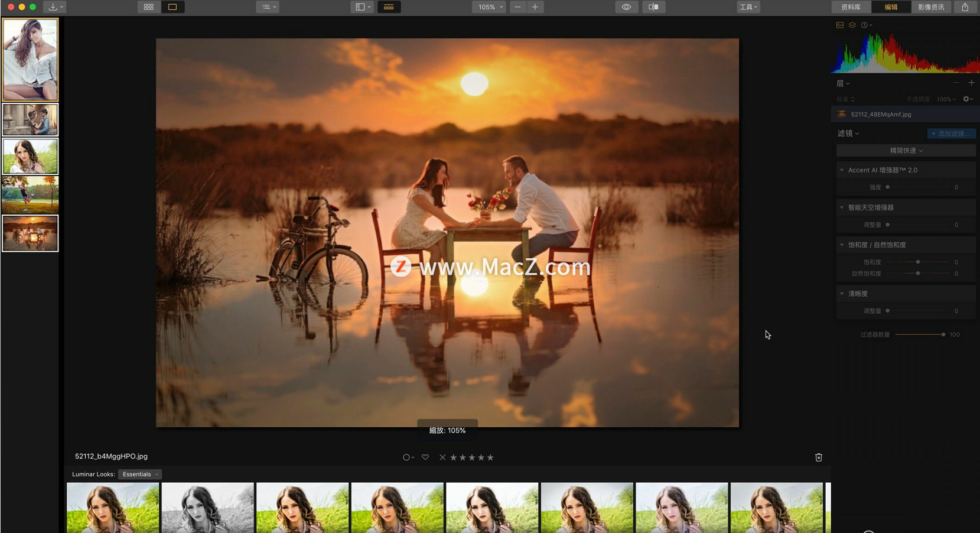Switch to the 编辑 edit tab
This screenshot has width=980, height=533.
(x=891, y=7)
